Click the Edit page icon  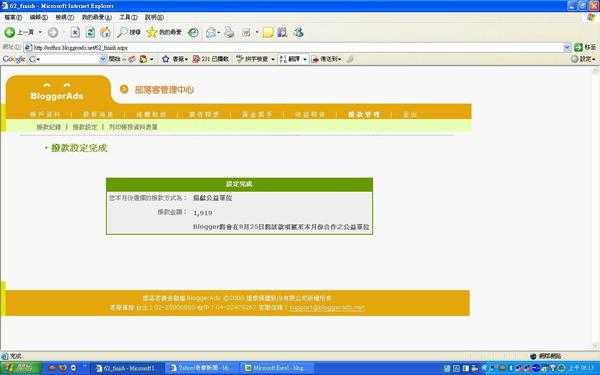(x=246, y=33)
